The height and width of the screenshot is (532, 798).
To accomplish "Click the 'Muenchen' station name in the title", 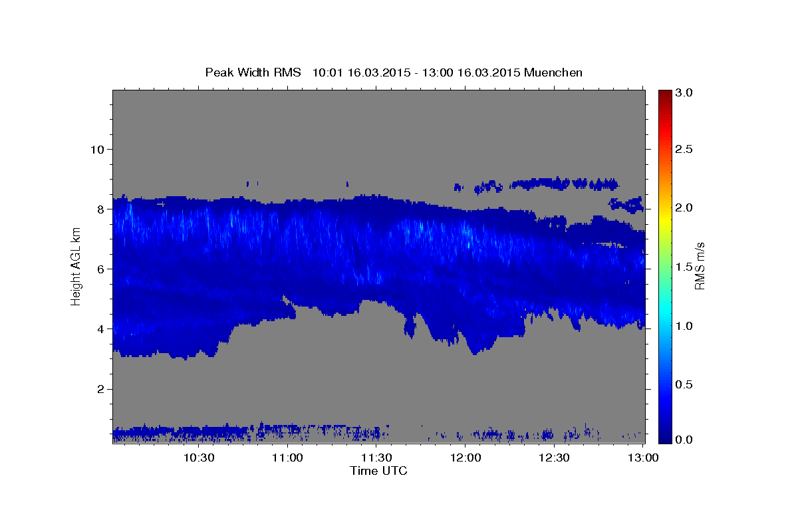I will 553,72.
